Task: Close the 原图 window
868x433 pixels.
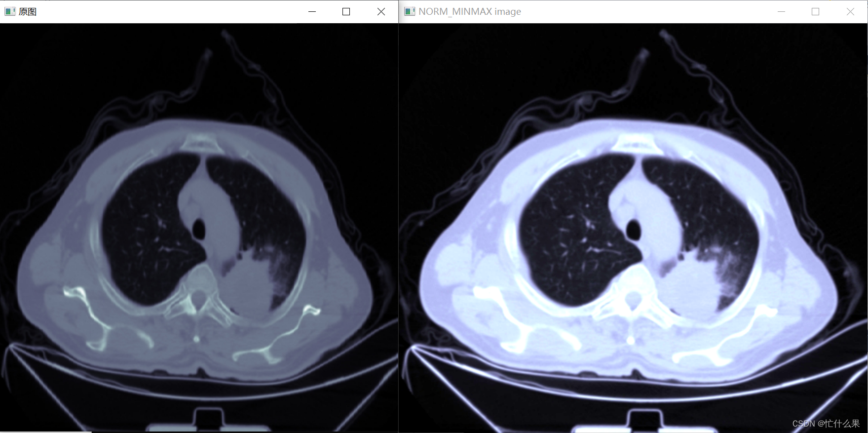Action: (381, 11)
